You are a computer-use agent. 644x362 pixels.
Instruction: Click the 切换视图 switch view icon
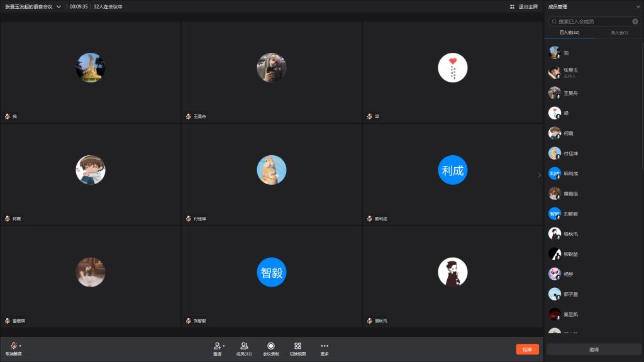[x=298, y=346]
